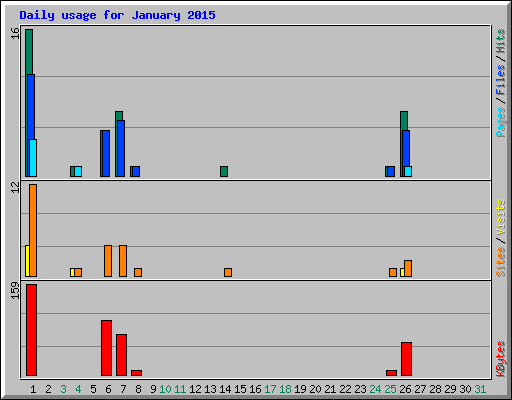Click the red KBytes bar for day 1

(31, 330)
